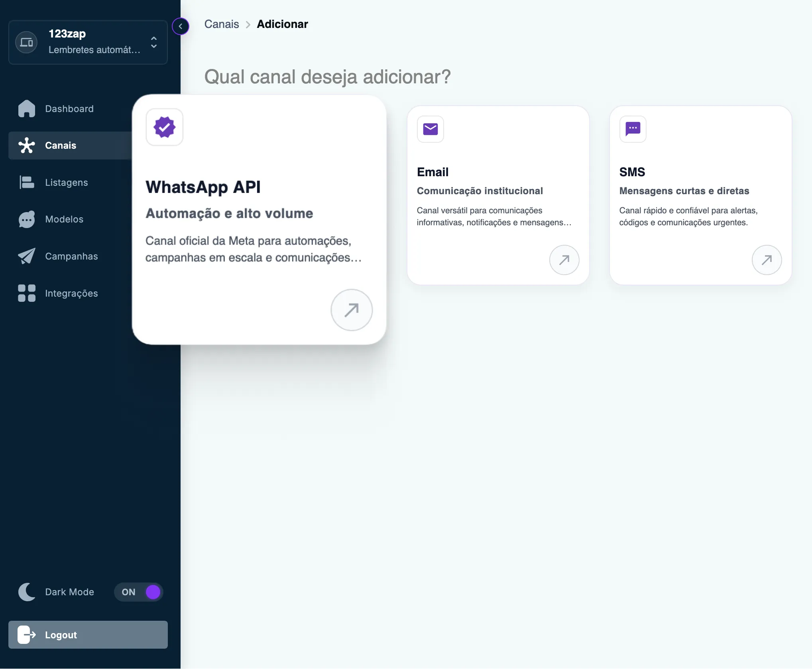
Task: Open Email channel arrow button
Action: pyautogui.click(x=564, y=260)
